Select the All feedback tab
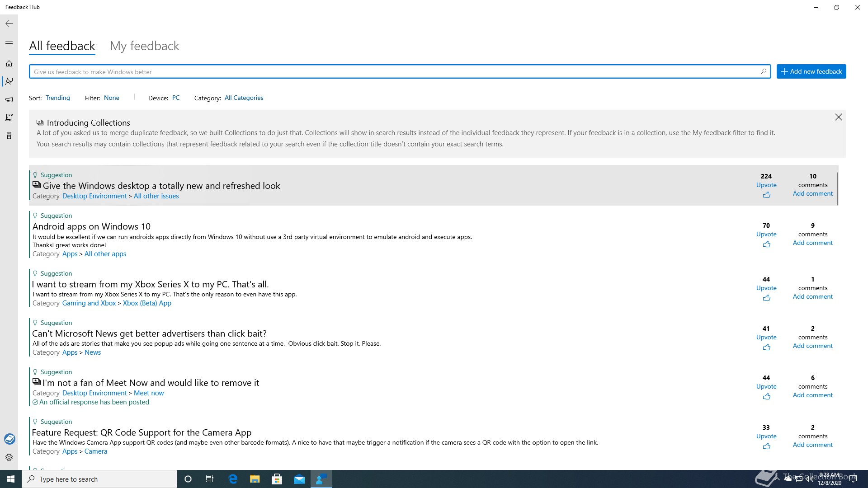 pyautogui.click(x=62, y=46)
